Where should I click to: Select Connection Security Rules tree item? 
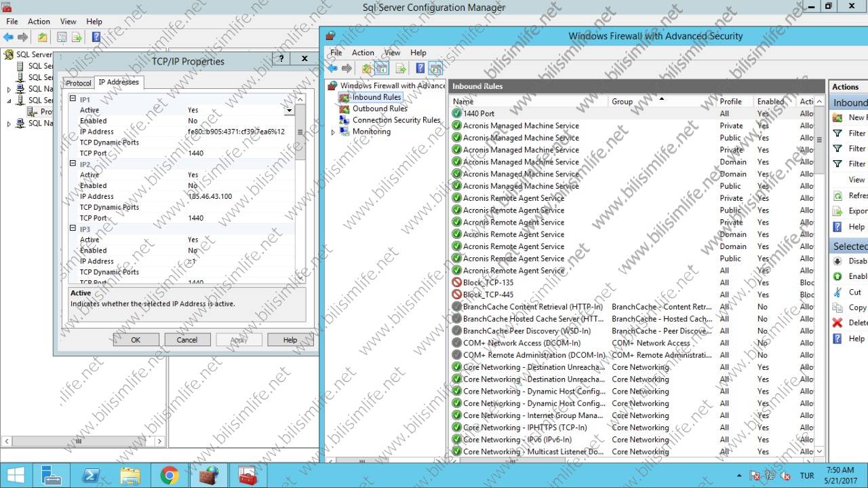(396, 120)
